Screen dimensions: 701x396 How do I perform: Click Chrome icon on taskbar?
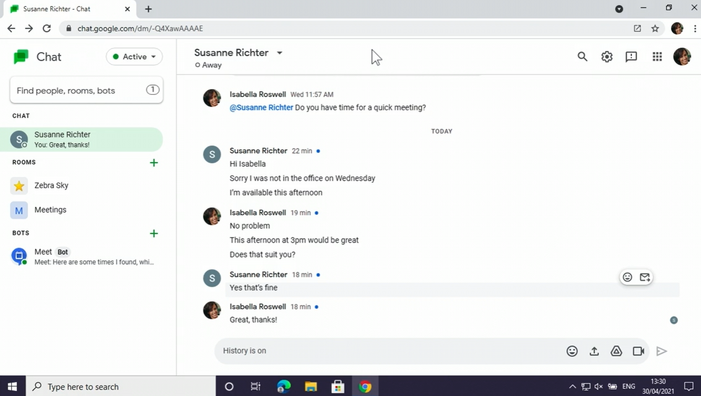pos(365,387)
